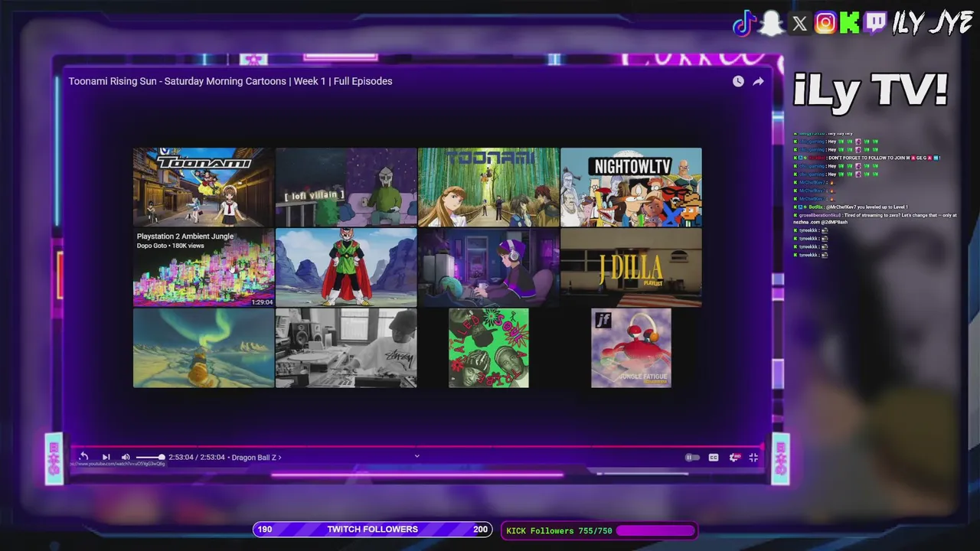Screen dimensions: 980x551
Task: Click the chevron arrow at player bottom center
Action: [416, 456]
